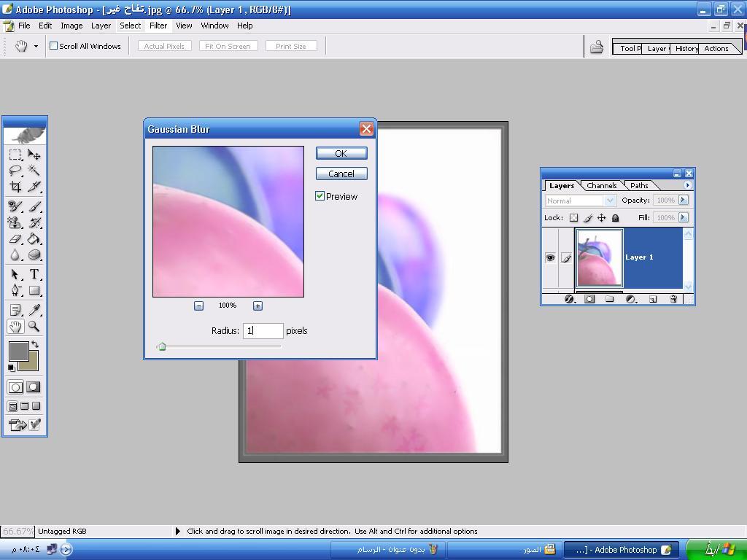Create a new layer set folder
Screen dimensions: 747x560
(609, 299)
